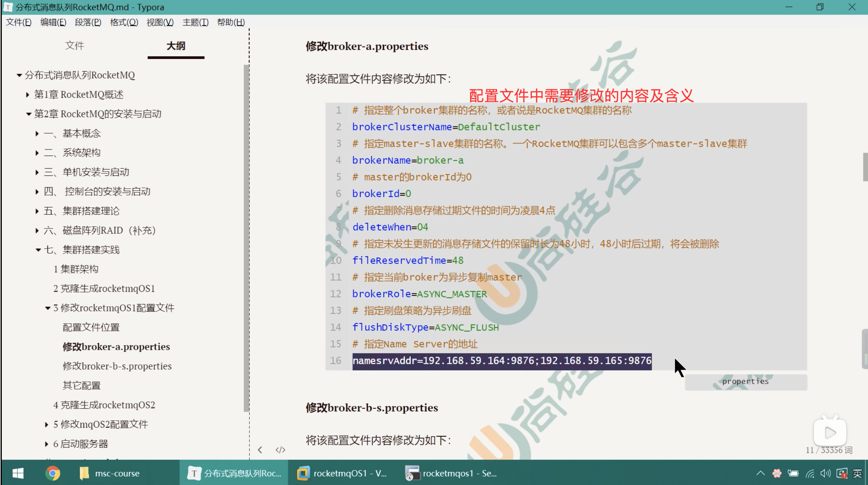
Task: Show hidden system tray icons
Action: pyautogui.click(x=760, y=473)
